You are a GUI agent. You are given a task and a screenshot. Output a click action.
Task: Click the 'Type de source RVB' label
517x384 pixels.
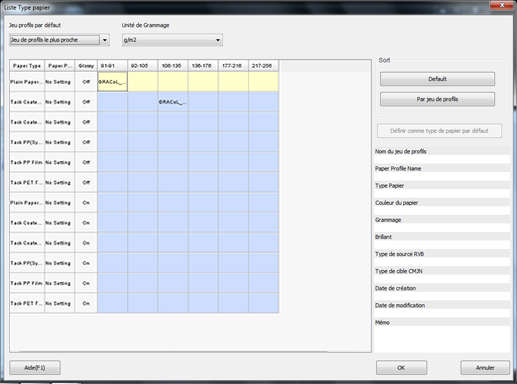399,254
